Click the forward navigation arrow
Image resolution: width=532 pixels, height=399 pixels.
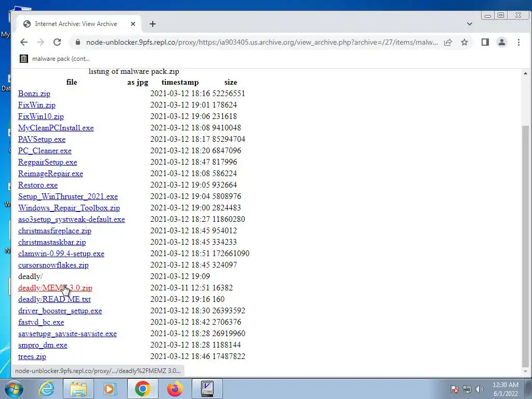click(41, 42)
